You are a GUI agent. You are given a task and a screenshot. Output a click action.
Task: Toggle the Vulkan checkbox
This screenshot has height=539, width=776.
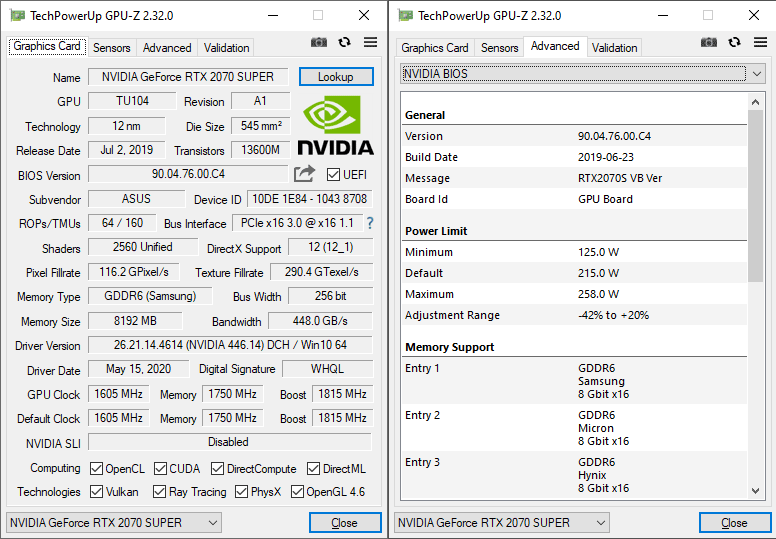[96, 491]
